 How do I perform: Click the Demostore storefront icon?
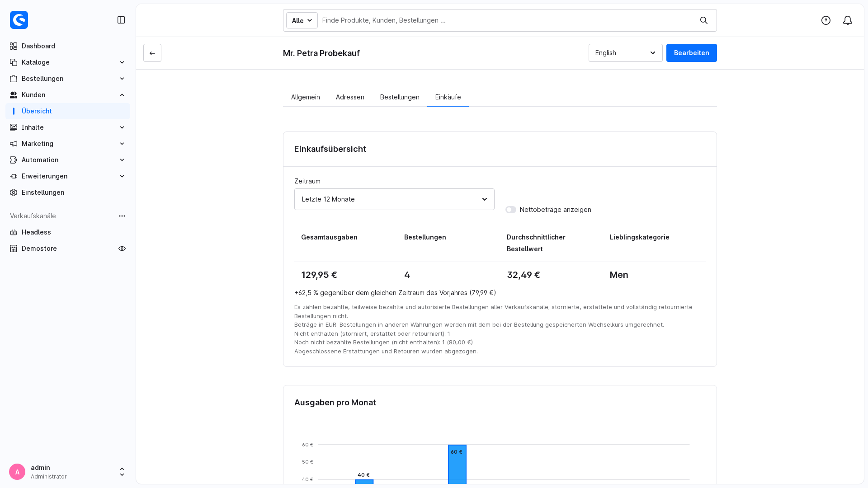[14, 249]
